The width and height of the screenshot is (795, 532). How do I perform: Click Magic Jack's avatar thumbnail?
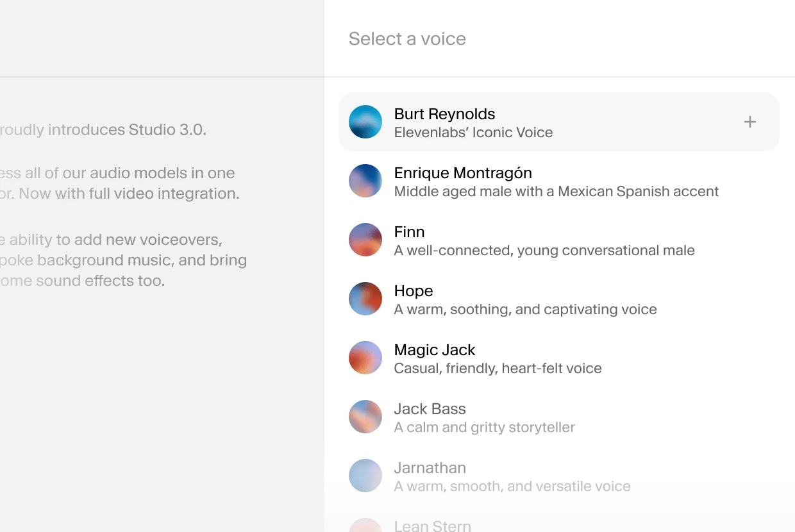tap(365, 358)
